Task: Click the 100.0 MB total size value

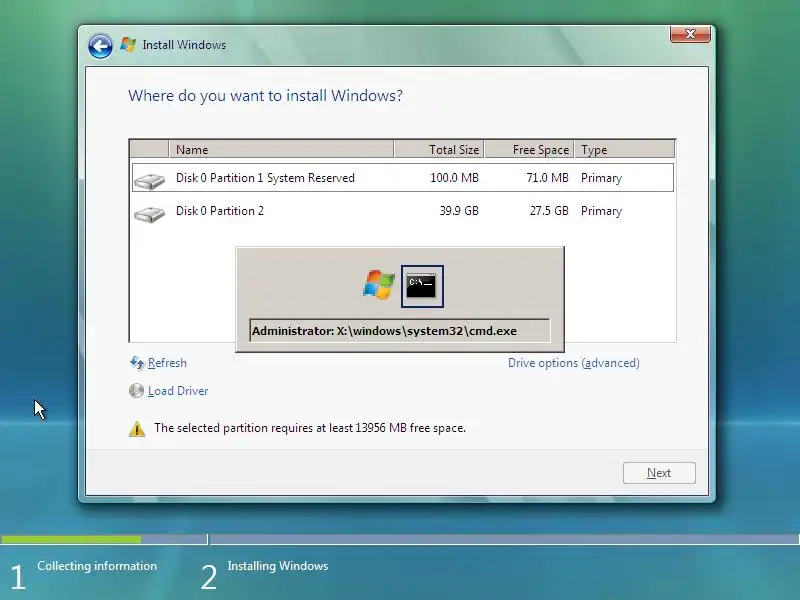Action: (x=454, y=178)
